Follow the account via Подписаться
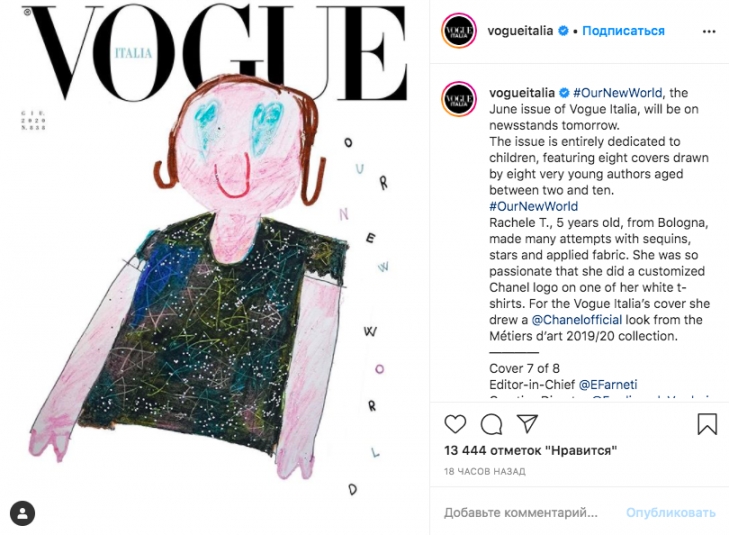 623,31
